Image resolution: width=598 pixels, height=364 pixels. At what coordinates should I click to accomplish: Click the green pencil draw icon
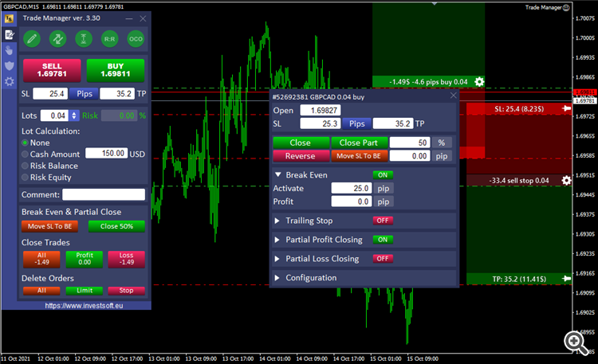point(32,39)
